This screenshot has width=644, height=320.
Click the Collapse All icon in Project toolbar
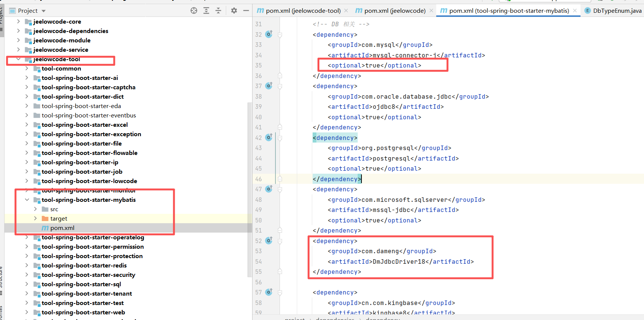coord(218,11)
